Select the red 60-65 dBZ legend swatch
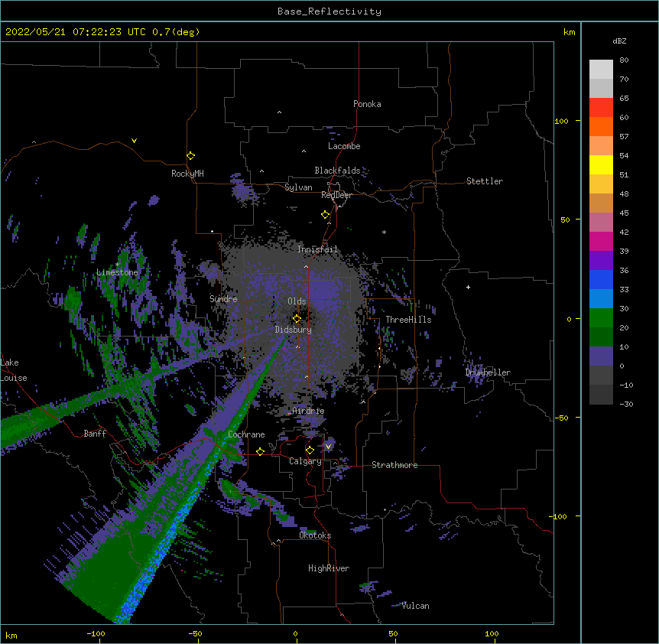The image size is (659, 644). tap(601, 108)
